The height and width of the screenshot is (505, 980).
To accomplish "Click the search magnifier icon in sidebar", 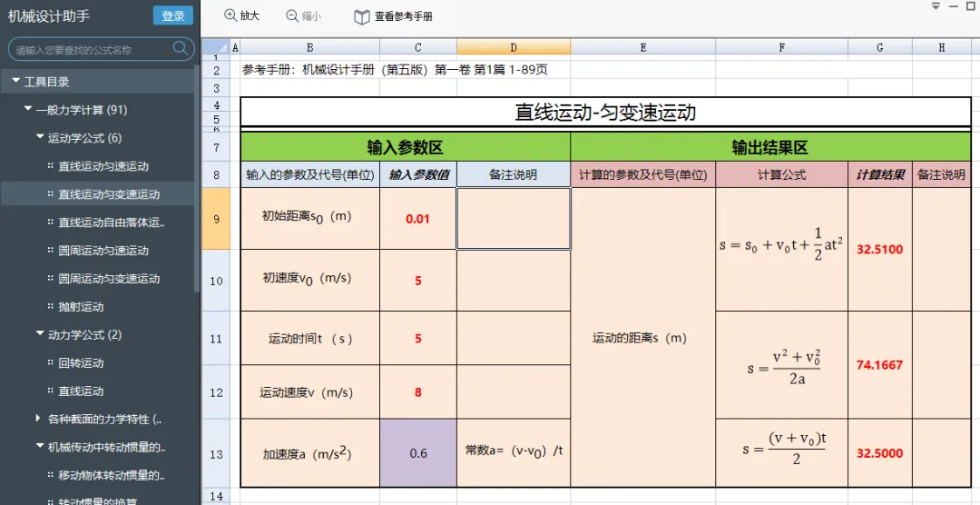I will pos(180,48).
